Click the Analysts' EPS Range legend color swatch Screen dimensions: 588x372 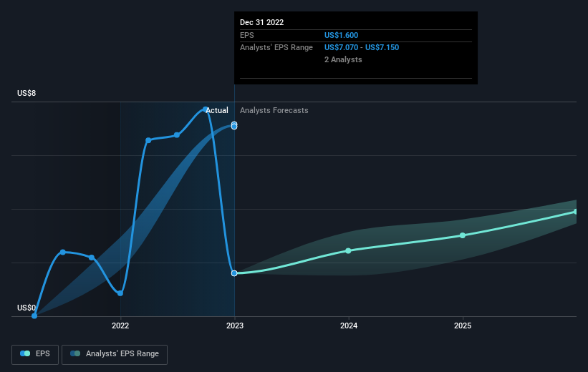coord(75,353)
